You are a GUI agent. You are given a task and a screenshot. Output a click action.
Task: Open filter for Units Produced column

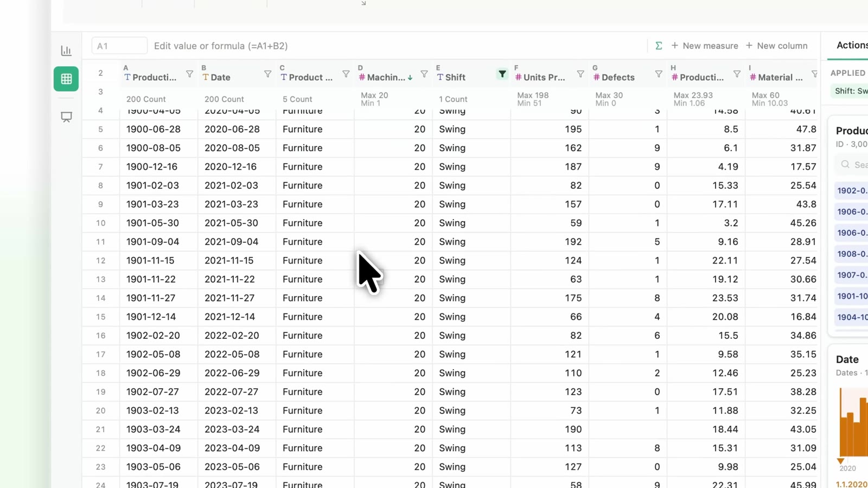pyautogui.click(x=580, y=74)
